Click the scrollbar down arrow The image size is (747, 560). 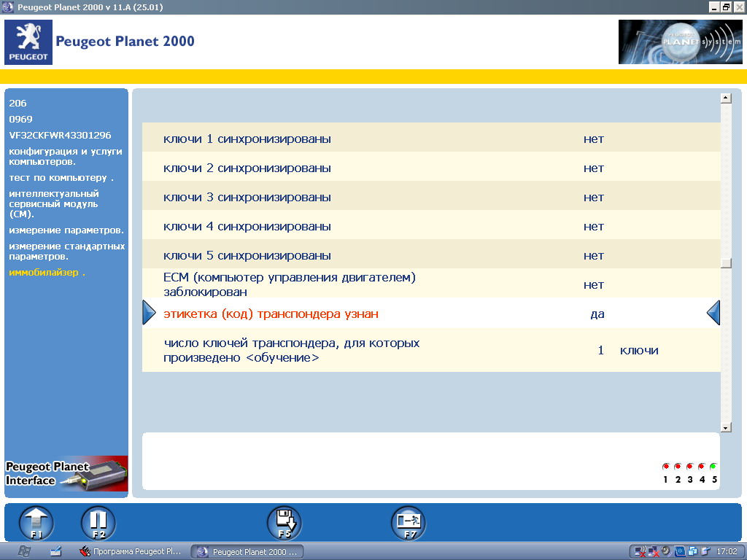click(x=726, y=427)
